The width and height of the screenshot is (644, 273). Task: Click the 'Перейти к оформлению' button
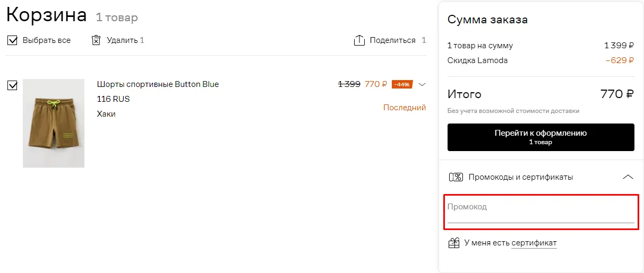tap(541, 137)
